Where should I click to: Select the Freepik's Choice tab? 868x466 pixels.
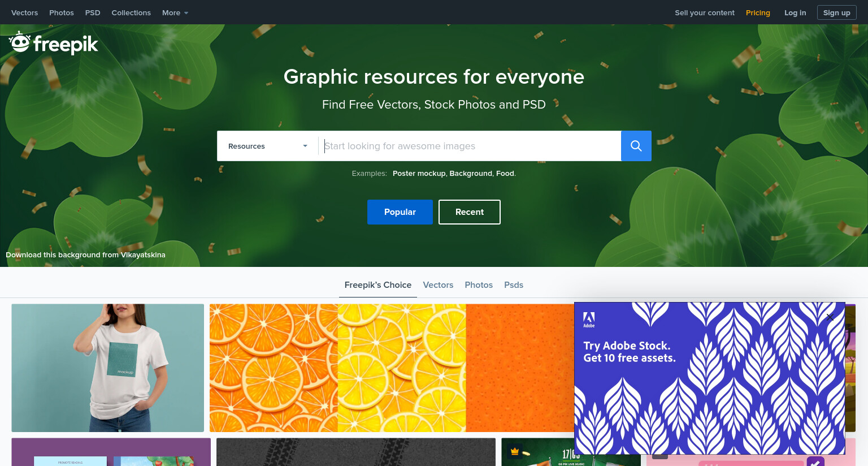point(378,285)
